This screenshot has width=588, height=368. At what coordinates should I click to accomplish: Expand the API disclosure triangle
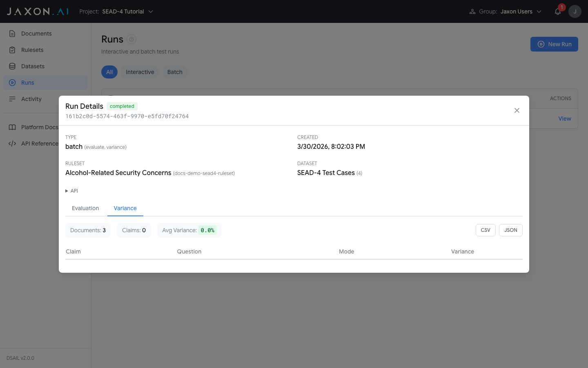[x=67, y=191]
